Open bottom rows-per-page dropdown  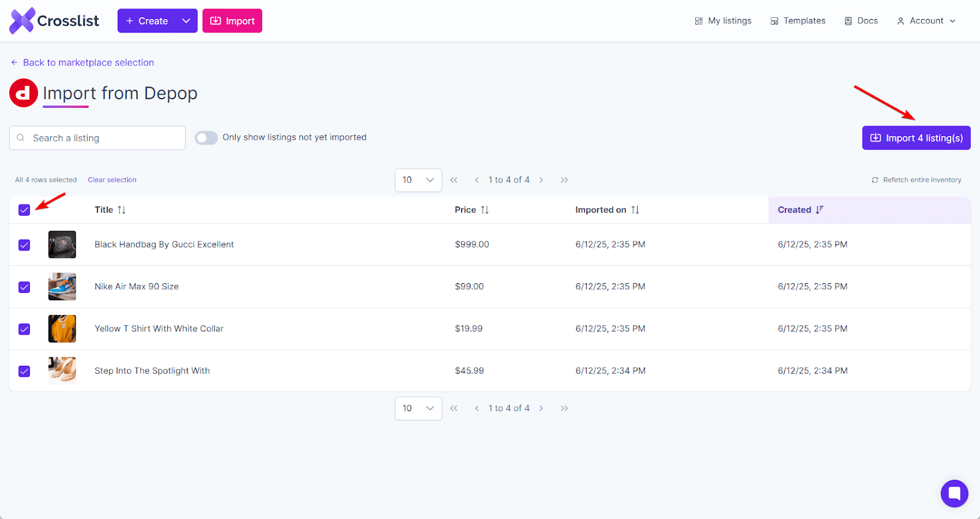click(418, 408)
